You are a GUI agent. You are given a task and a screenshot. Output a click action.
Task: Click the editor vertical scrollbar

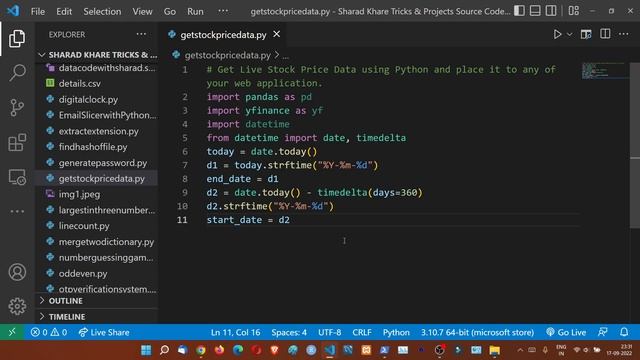pyautogui.click(x=635, y=145)
